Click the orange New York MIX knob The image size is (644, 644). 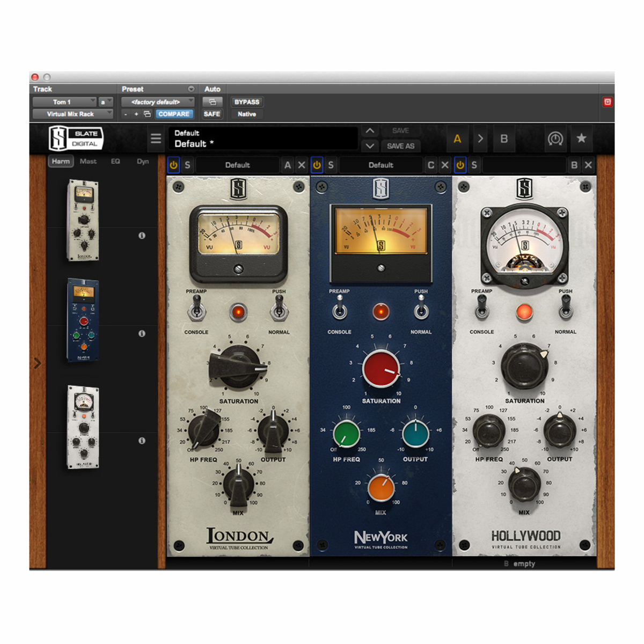click(381, 488)
